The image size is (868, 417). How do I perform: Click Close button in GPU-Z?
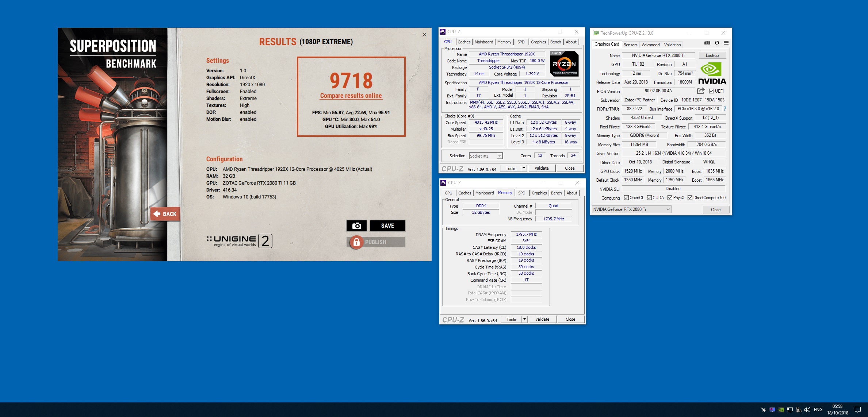pyautogui.click(x=716, y=210)
